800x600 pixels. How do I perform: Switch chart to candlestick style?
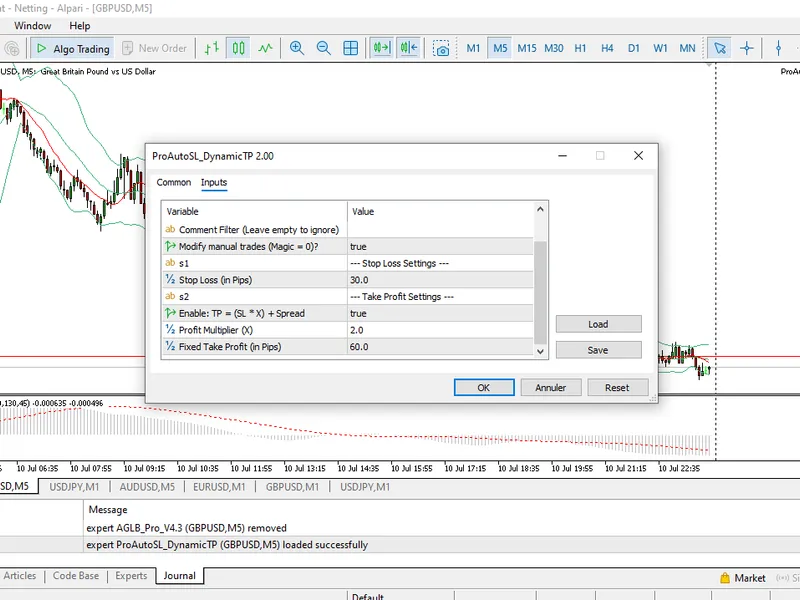tap(238, 48)
